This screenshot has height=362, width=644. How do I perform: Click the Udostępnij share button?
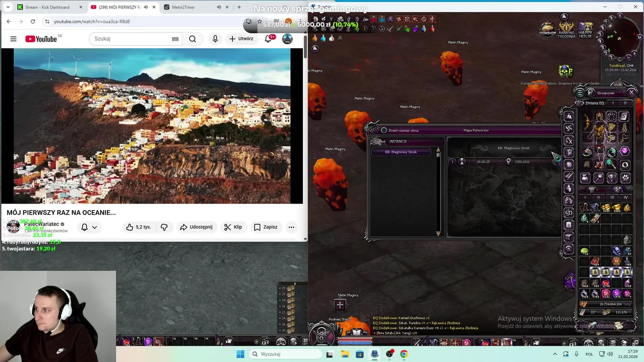tap(196, 227)
